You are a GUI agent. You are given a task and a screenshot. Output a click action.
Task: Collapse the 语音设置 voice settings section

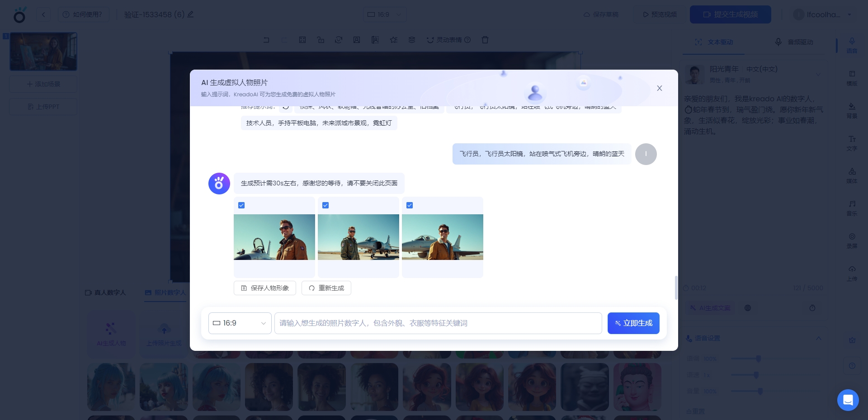pyautogui.click(x=818, y=338)
